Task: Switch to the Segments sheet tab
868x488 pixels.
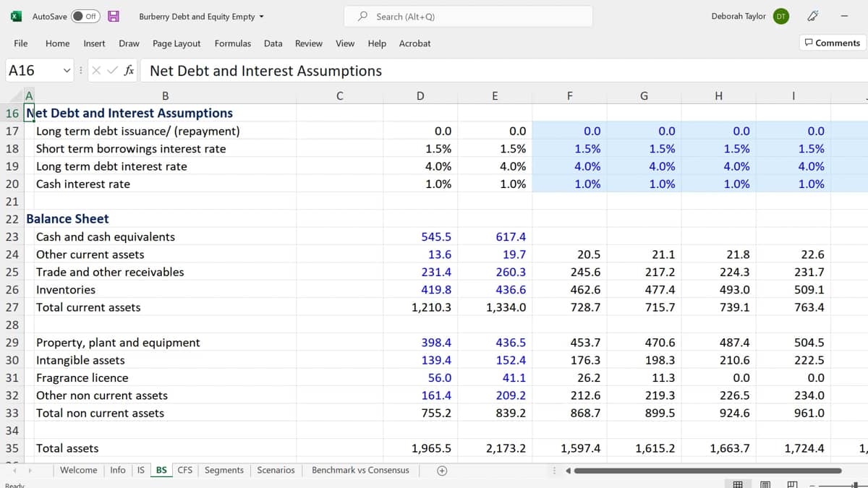Action: (224, 470)
